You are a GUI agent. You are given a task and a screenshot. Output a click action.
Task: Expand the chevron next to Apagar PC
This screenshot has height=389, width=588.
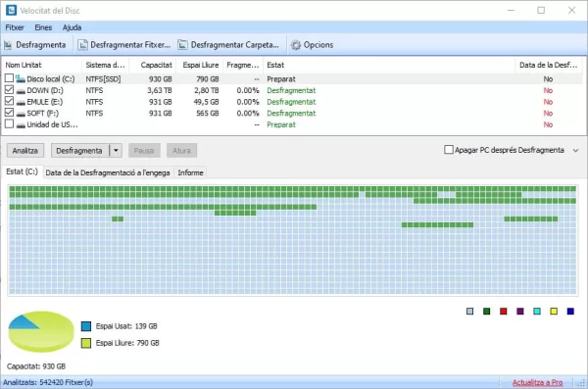[x=575, y=151]
